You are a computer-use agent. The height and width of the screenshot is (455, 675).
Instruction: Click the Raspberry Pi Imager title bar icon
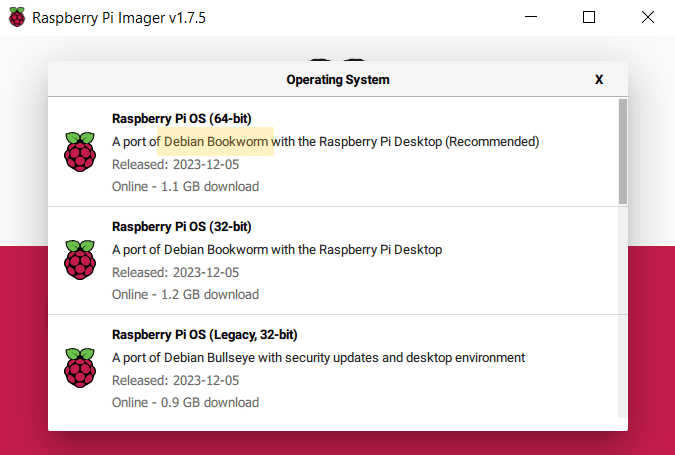pyautogui.click(x=17, y=18)
